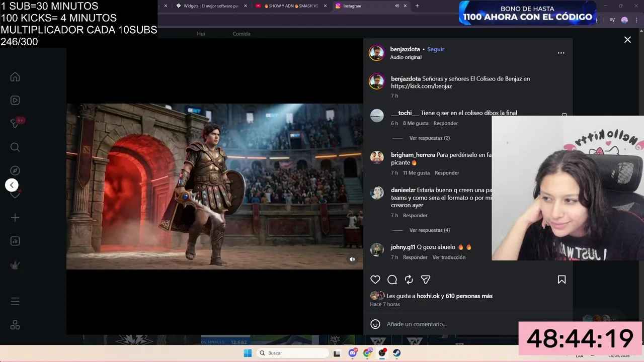Reply to brigham_herrera comment via Responder
The width and height of the screenshot is (644, 362).
[447, 173]
